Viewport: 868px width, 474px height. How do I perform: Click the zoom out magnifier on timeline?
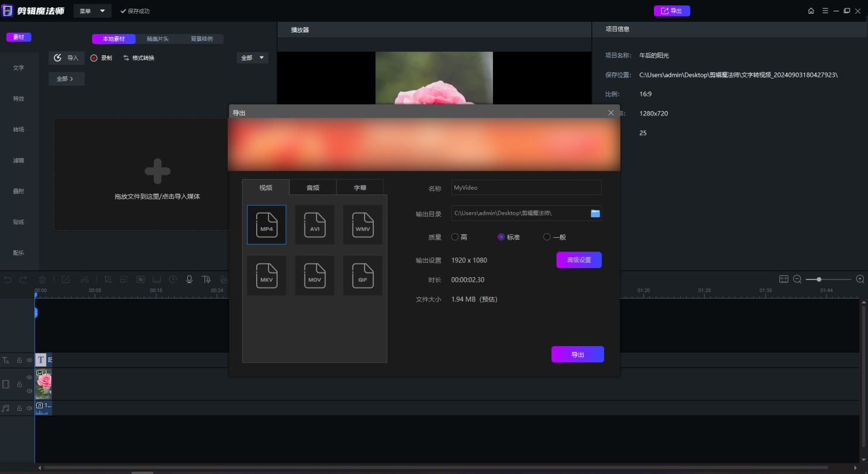click(797, 279)
